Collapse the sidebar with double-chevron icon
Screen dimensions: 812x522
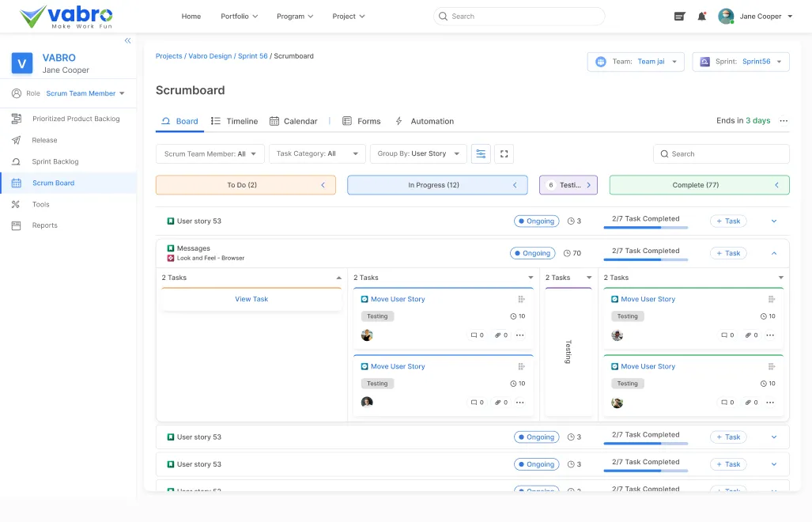tap(127, 41)
